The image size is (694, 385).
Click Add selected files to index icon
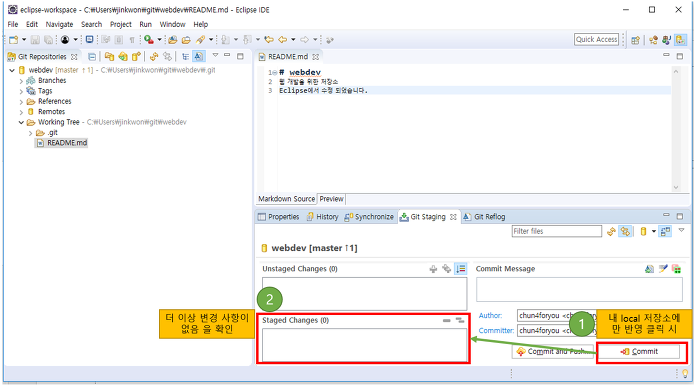tap(433, 269)
